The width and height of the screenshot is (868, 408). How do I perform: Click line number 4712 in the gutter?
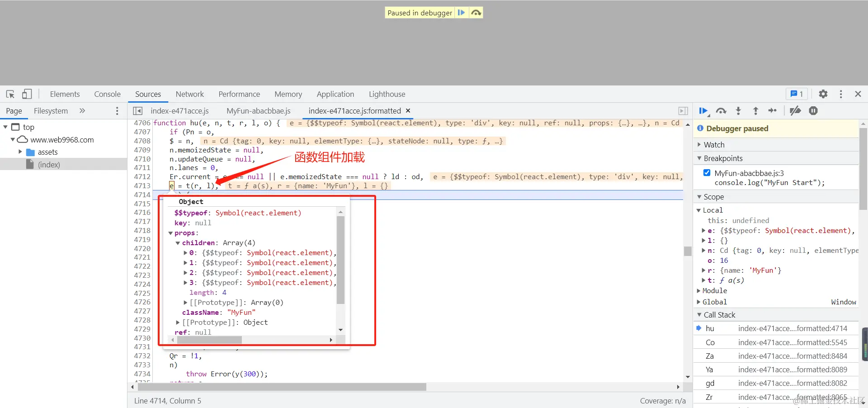[x=142, y=177]
